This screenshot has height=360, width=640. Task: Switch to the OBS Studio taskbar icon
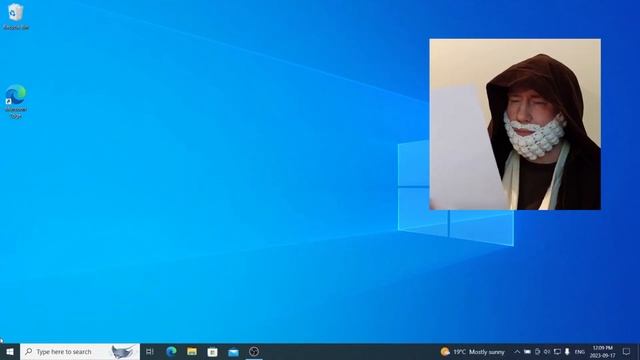pos(254,351)
